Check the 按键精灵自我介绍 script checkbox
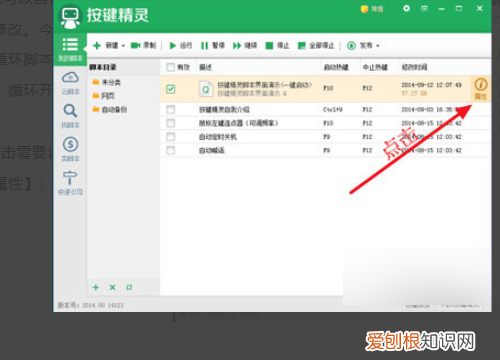Viewport: 500px width, 360px height. click(170, 109)
